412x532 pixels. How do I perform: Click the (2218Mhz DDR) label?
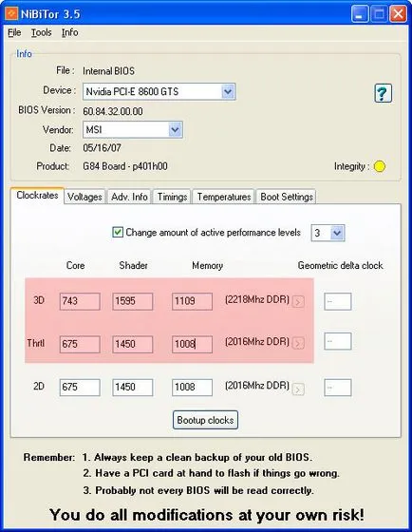(x=256, y=299)
